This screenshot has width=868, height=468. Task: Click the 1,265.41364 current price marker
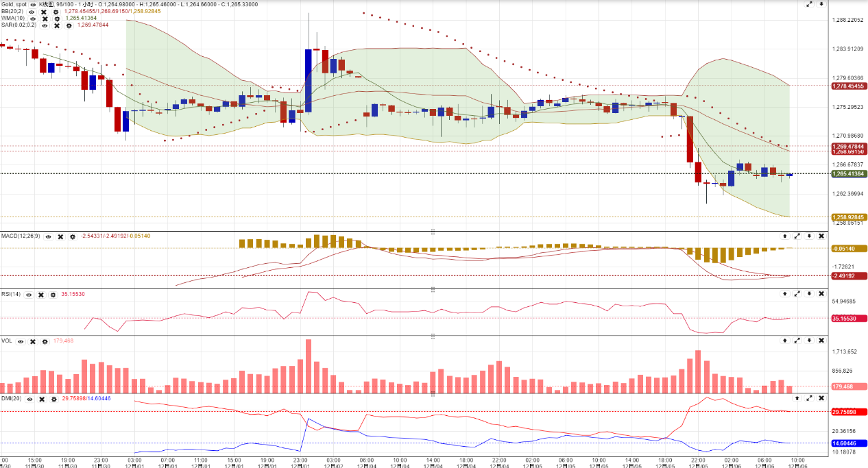click(848, 174)
